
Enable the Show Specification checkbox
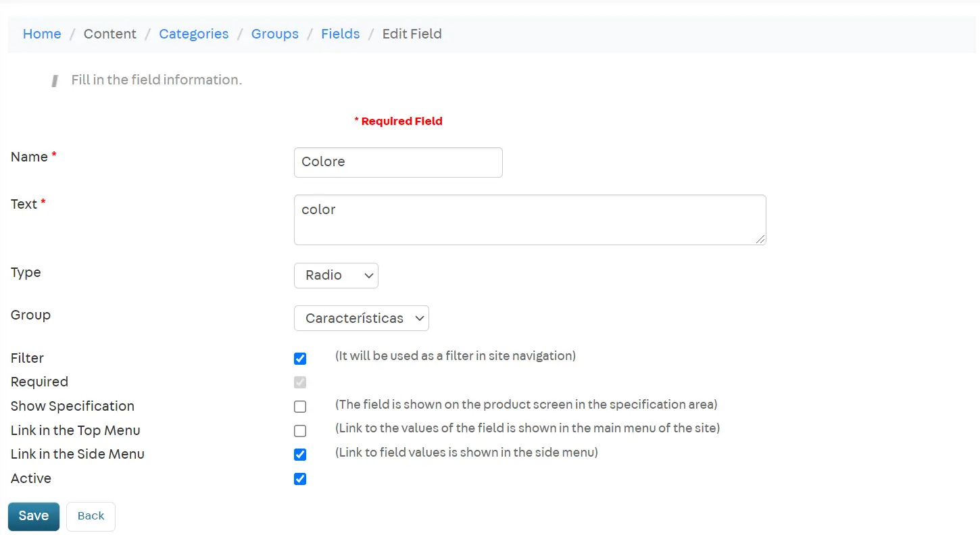(300, 407)
